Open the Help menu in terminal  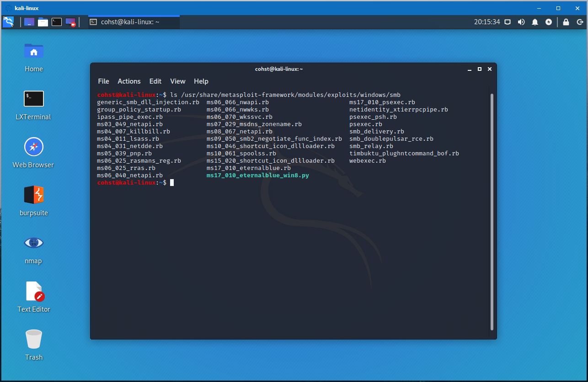coord(201,81)
